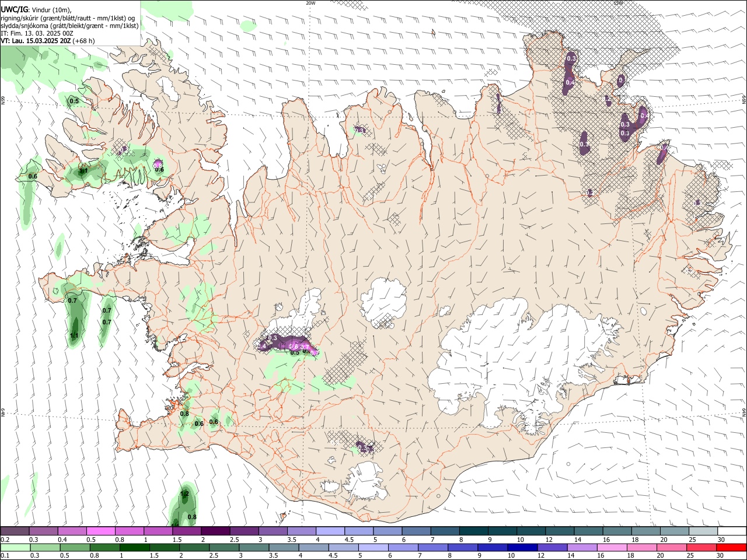
Task: Click the '(+68 h)' forecast offset text
Action: (85, 41)
